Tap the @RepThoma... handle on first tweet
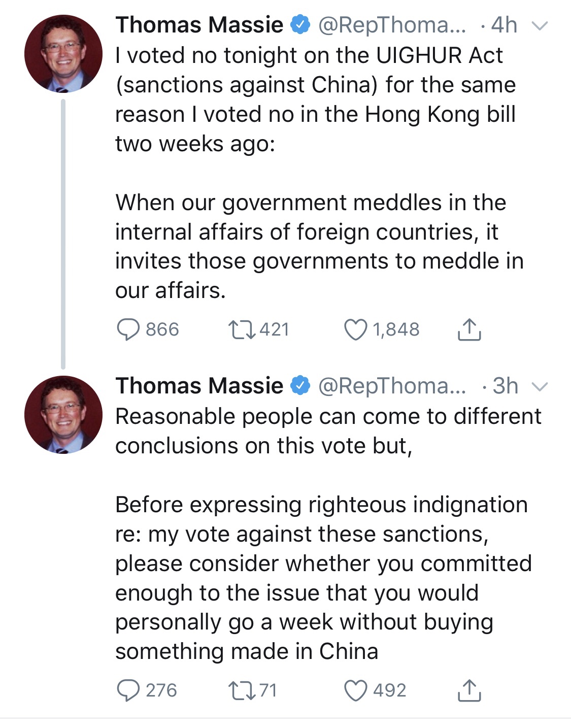The width and height of the screenshot is (571, 728). [x=392, y=25]
